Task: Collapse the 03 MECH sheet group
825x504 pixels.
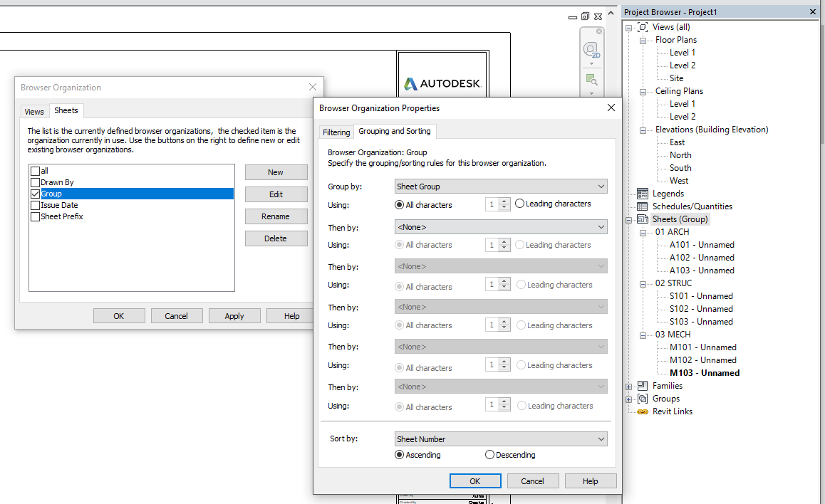Action: tap(643, 335)
